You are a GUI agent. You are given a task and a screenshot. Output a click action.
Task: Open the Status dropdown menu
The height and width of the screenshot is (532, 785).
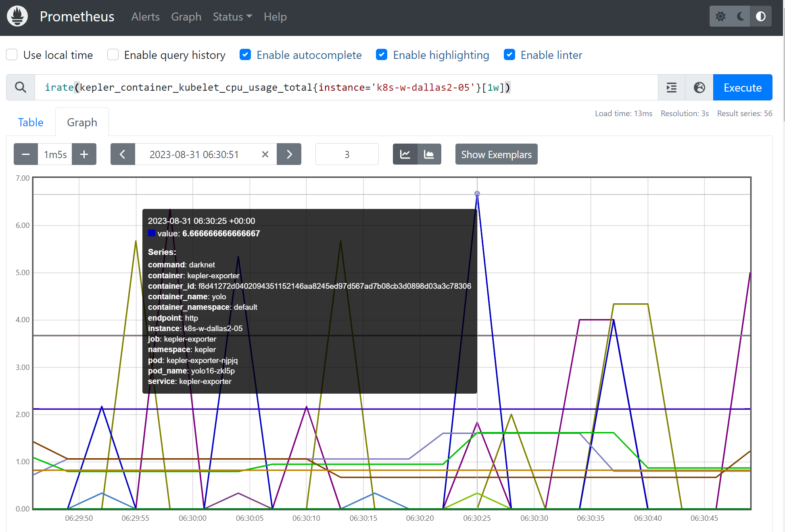point(232,17)
